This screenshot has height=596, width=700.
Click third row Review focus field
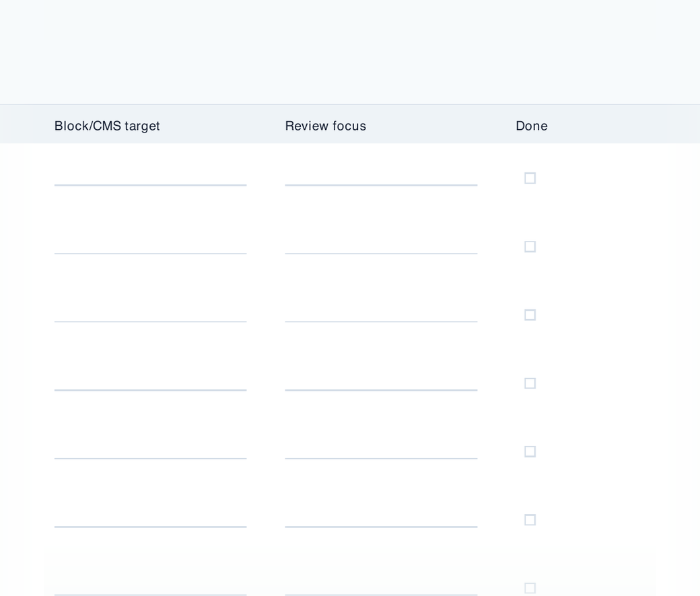381,315
